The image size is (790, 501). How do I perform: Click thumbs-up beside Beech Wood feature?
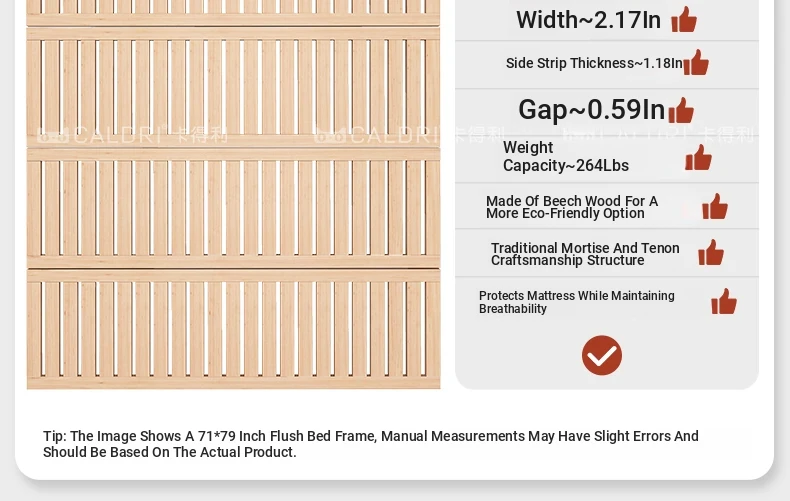[715, 207]
